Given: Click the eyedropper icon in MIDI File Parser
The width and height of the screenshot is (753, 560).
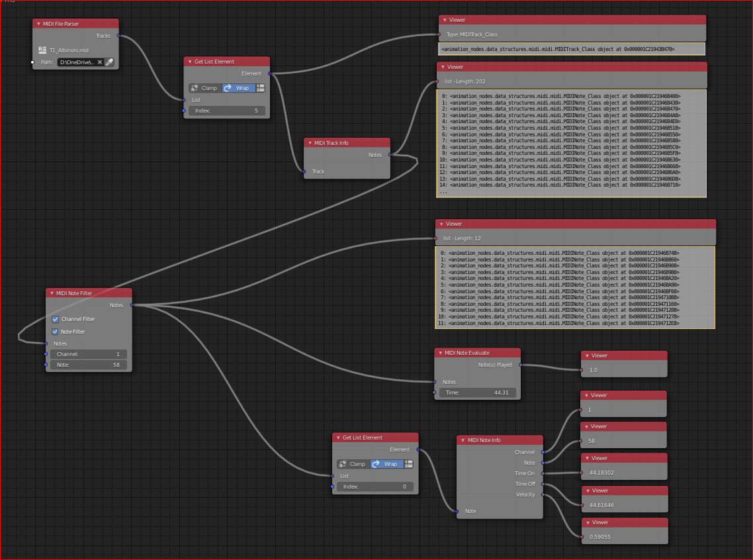Looking at the screenshot, I should tap(109, 62).
